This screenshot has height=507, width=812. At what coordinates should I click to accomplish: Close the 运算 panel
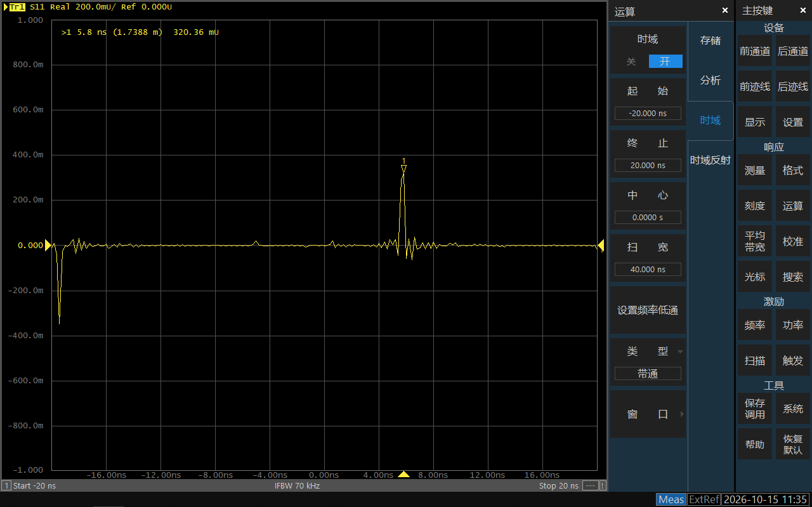click(725, 10)
